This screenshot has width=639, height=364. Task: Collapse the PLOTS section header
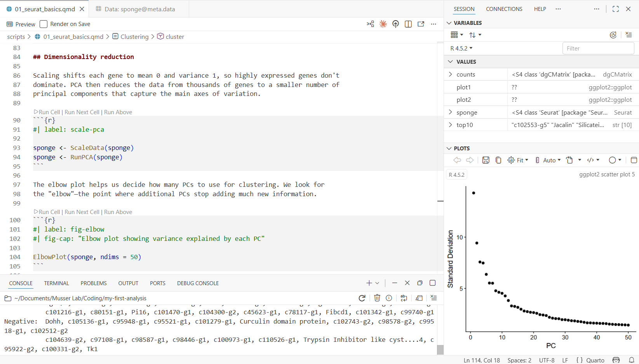(x=449, y=148)
